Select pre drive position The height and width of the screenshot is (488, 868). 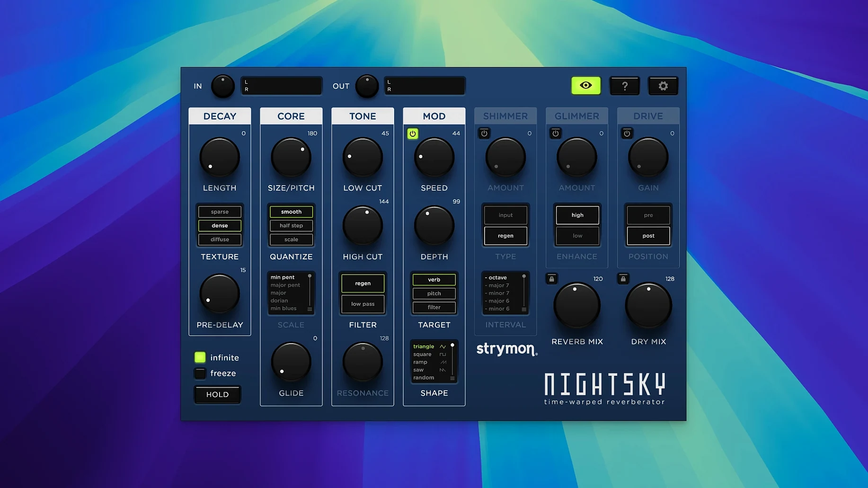click(648, 215)
